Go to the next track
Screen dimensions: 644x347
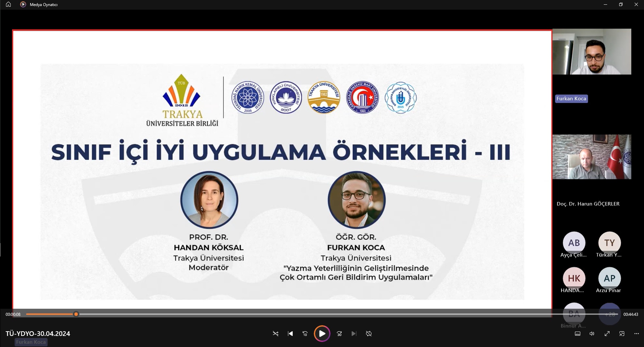pos(354,334)
